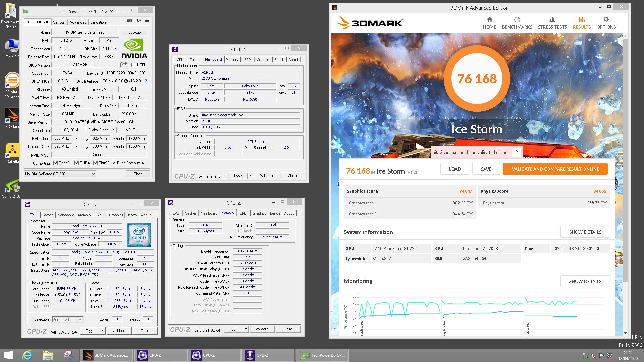Click Show Details for System information

(x=585, y=232)
